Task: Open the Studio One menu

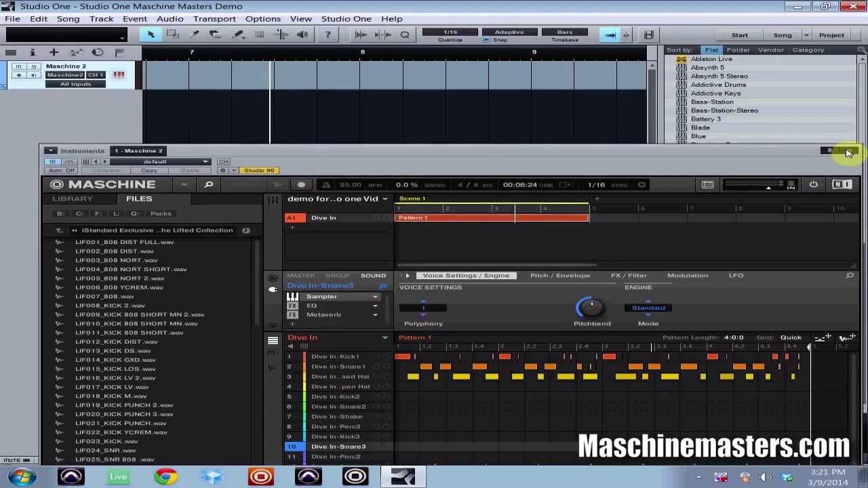Action: click(346, 18)
